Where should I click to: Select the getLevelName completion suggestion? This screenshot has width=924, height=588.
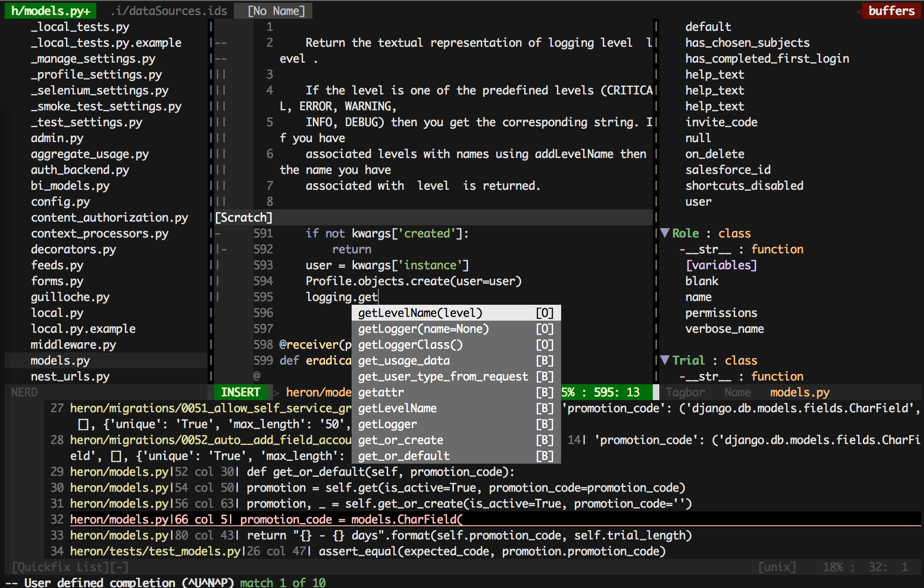click(x=419, y=313)
